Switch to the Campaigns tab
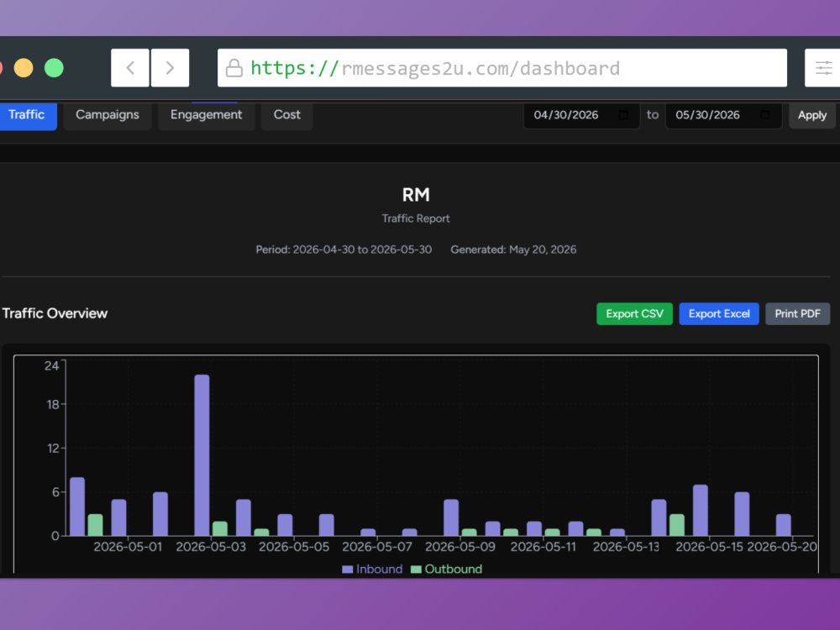Screen dimensions: 840x630 tap(108, 115)
